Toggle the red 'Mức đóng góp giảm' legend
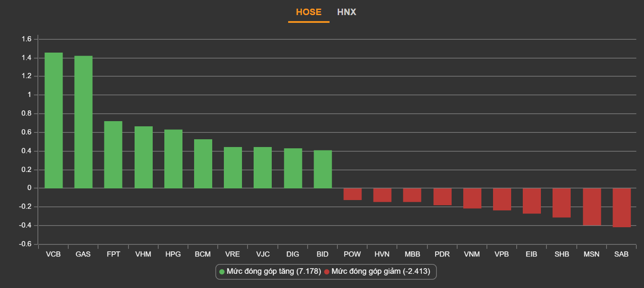The height and width of the screenshot is (288, 644). point(380,272)
